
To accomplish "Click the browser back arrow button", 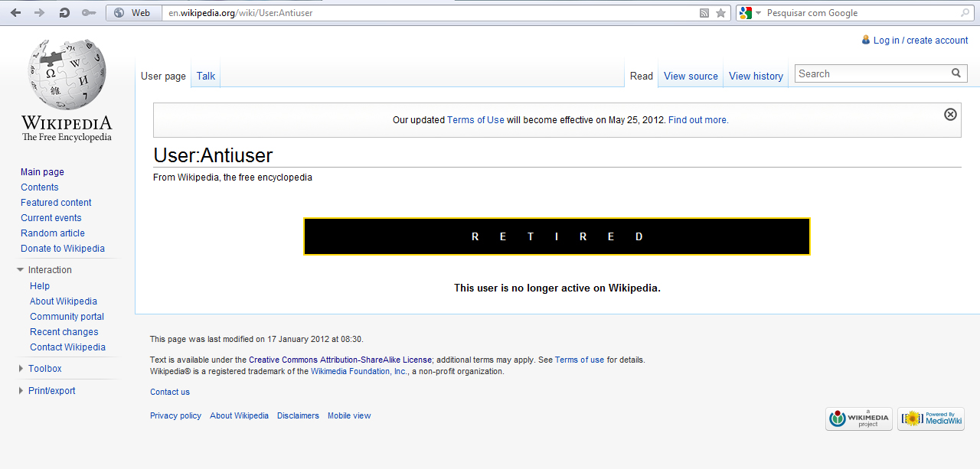I will click(x=15, y=13).
